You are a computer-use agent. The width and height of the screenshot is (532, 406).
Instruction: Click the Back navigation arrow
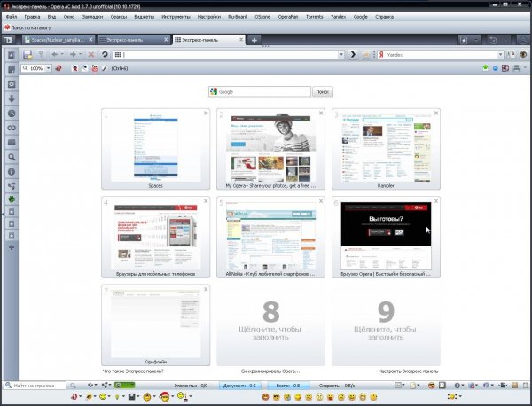[54, 54]
